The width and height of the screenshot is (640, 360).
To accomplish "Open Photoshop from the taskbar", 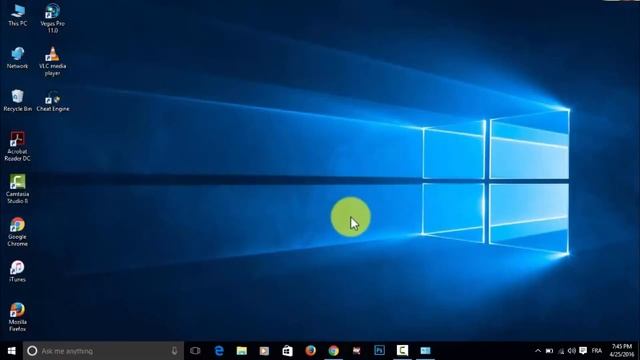I will tap(379, 351).
